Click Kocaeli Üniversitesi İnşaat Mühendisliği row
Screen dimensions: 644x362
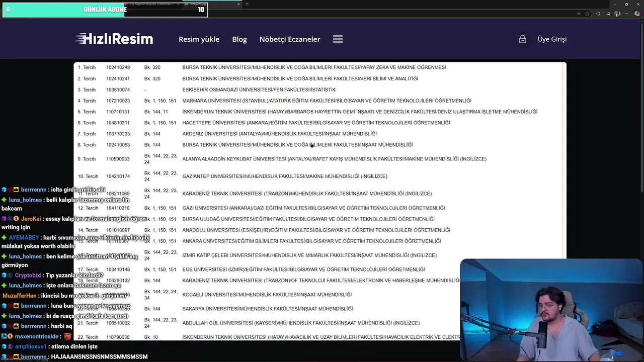(x=267, y=295)
